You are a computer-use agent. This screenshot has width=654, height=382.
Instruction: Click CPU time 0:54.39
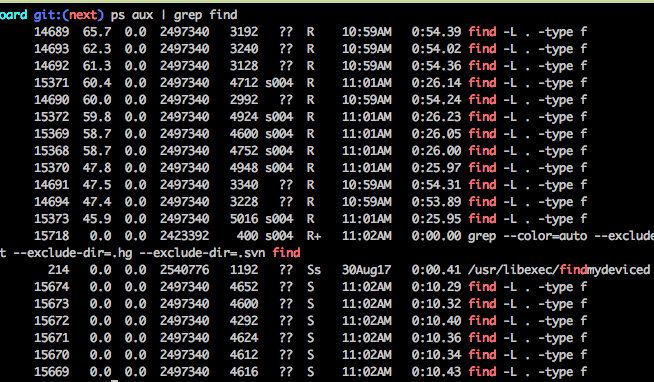click(x=436, y=32)
